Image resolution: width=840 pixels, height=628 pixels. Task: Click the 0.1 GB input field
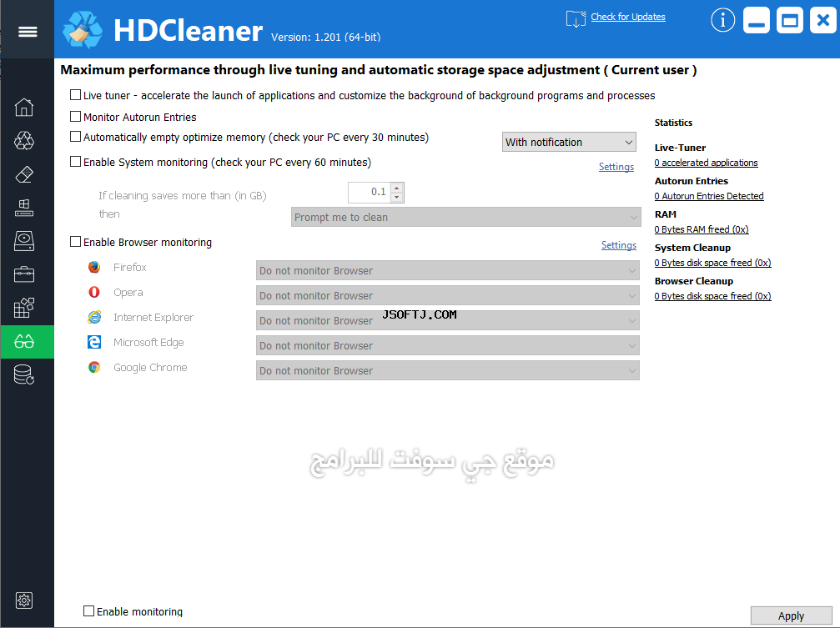(x=370, y=193)
